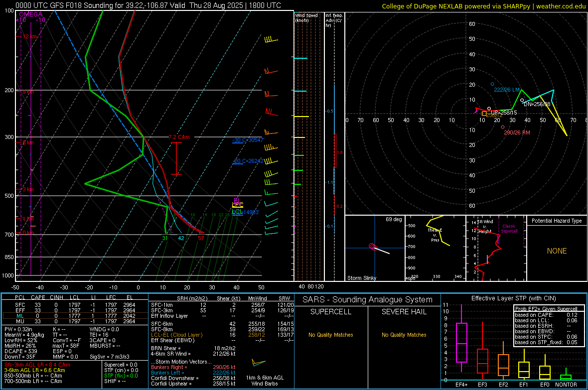Click the maxT = 58F value

click(x=66, y=346)
